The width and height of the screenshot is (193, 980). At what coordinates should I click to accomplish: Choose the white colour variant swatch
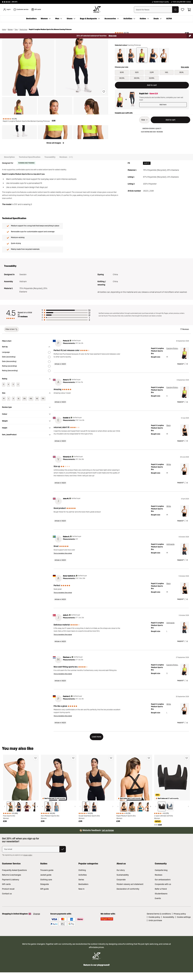pos(164,55)
